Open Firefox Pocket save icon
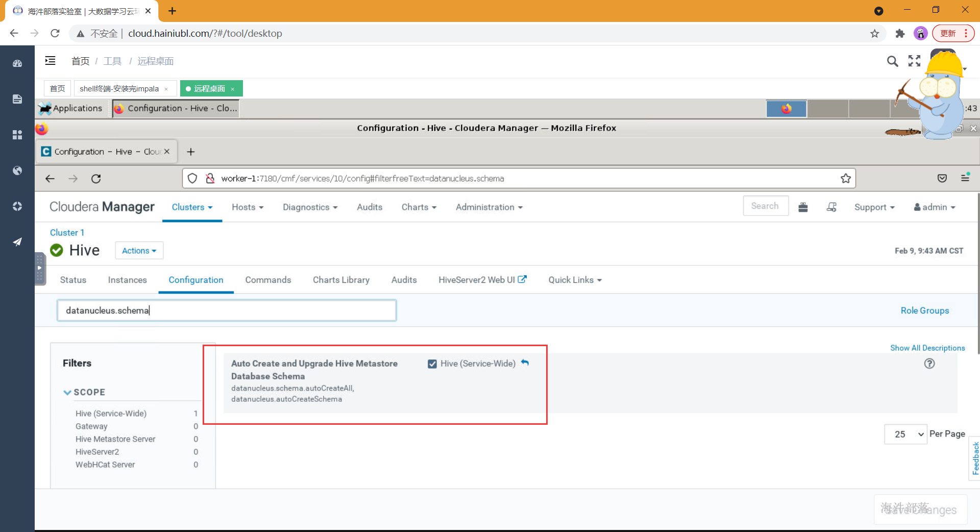This screenshot has width=980, height=532. coord(942,178)
